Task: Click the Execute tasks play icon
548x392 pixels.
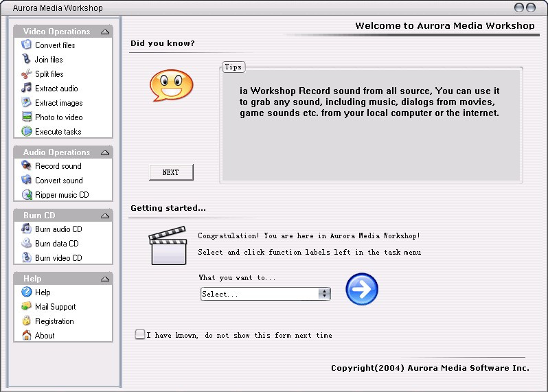Action: click(27, 131)
